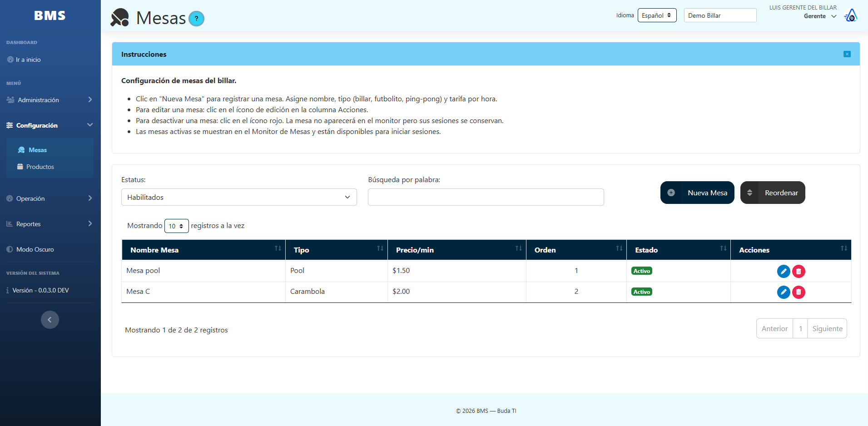Screen dimensions: 868x426
Task: Go to the Anterior page
Action: pyautogui.click(x=774, y=328)
